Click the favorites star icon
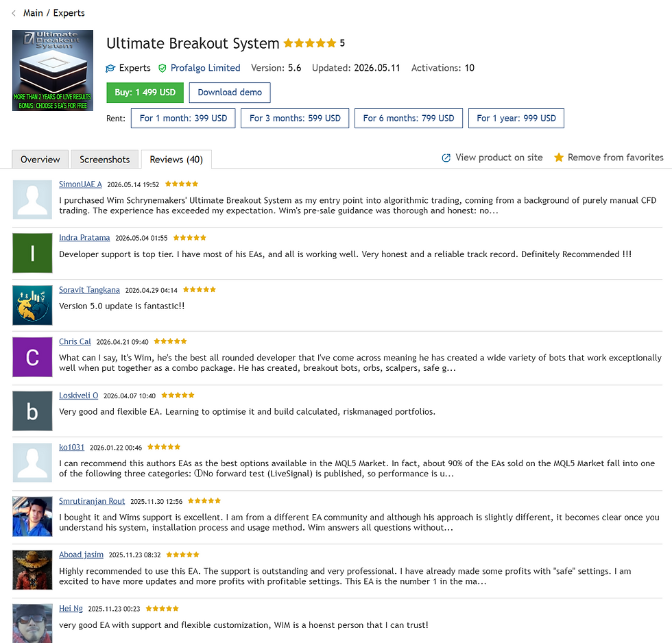Image resolution: width=672 pixels, height=643 pixels. [558, 158]
